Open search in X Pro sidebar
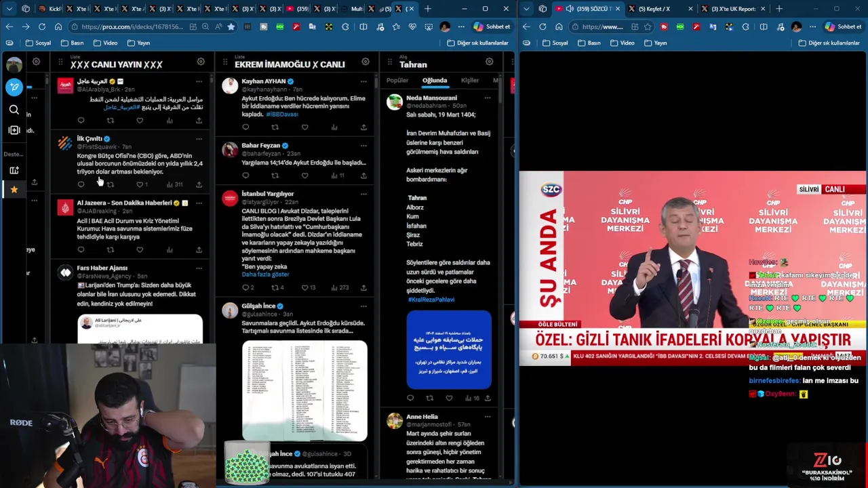 [14, 110]
